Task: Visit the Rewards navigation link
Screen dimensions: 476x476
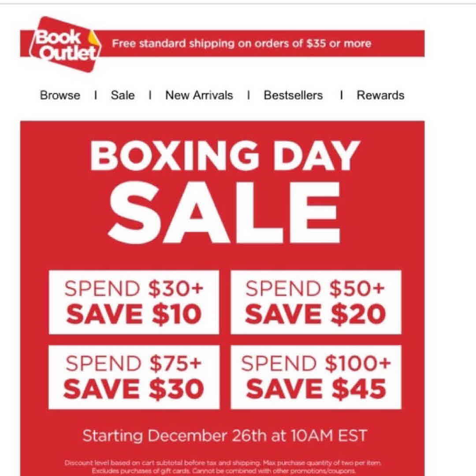Action: (380, 95)
